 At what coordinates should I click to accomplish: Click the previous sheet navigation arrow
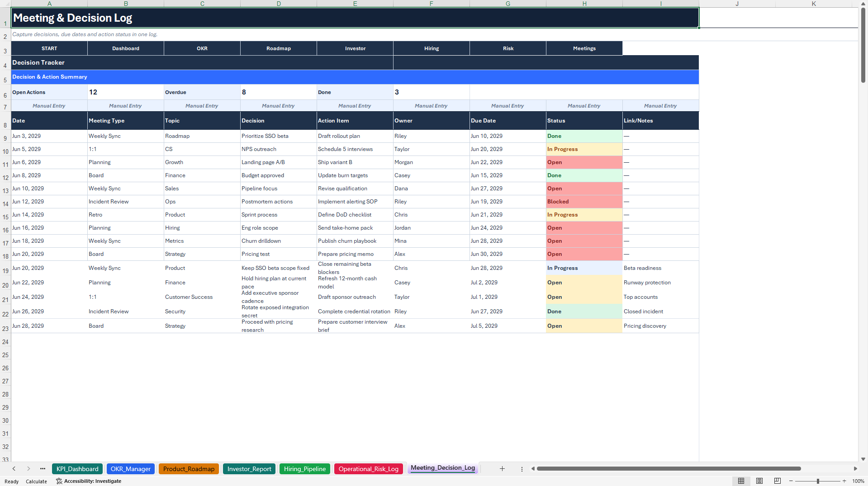coord(14,469)
